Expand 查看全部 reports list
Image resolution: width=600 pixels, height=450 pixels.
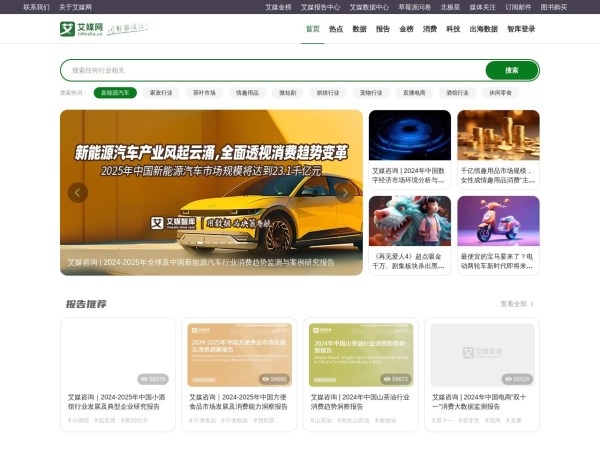517,304
